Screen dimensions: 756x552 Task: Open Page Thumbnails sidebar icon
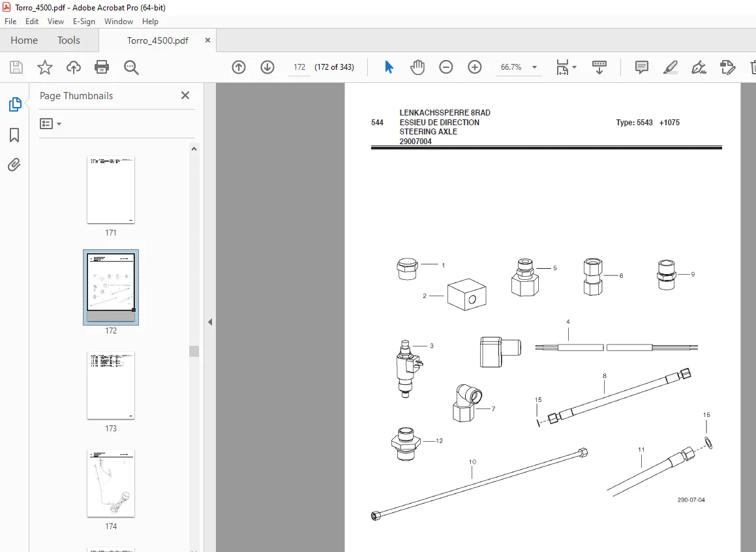click(15, 104)
